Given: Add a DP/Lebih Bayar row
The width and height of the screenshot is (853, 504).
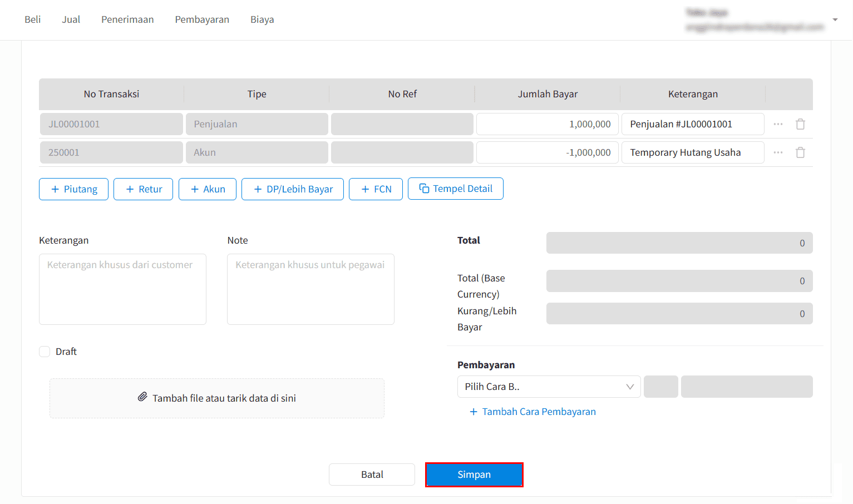Looking at the screenshot, I should (x=292, y=189).
